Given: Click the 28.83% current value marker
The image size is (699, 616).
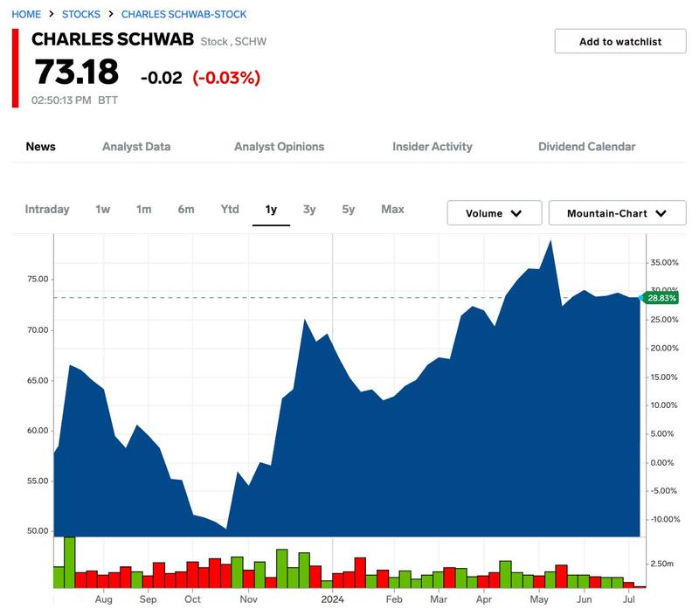Looking at the screenshot, I should click(661, 298).
